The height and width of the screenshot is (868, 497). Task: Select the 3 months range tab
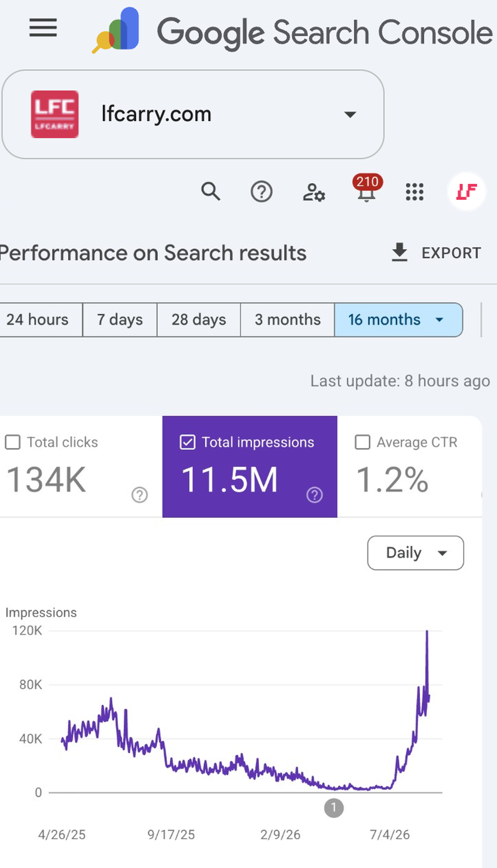[288, 320]
